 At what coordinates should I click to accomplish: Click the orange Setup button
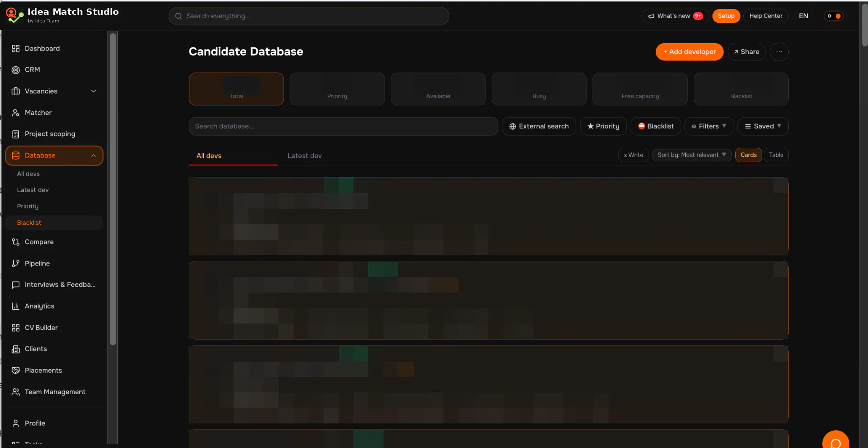click(726, 16)
